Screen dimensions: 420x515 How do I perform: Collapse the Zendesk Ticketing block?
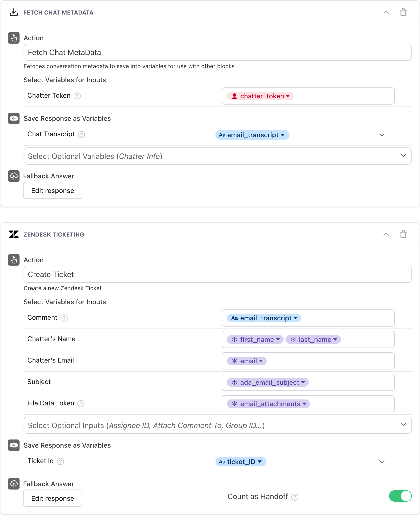[386, 234]
